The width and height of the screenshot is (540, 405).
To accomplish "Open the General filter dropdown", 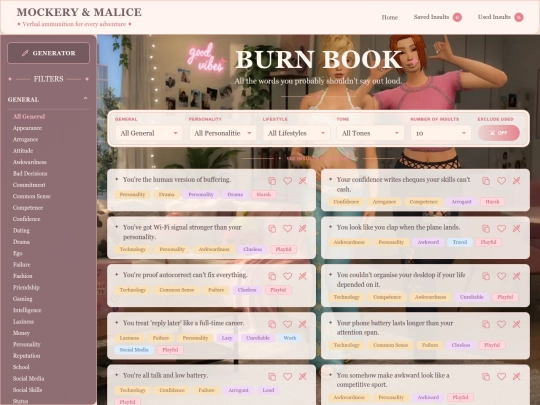I will [149, 133].
